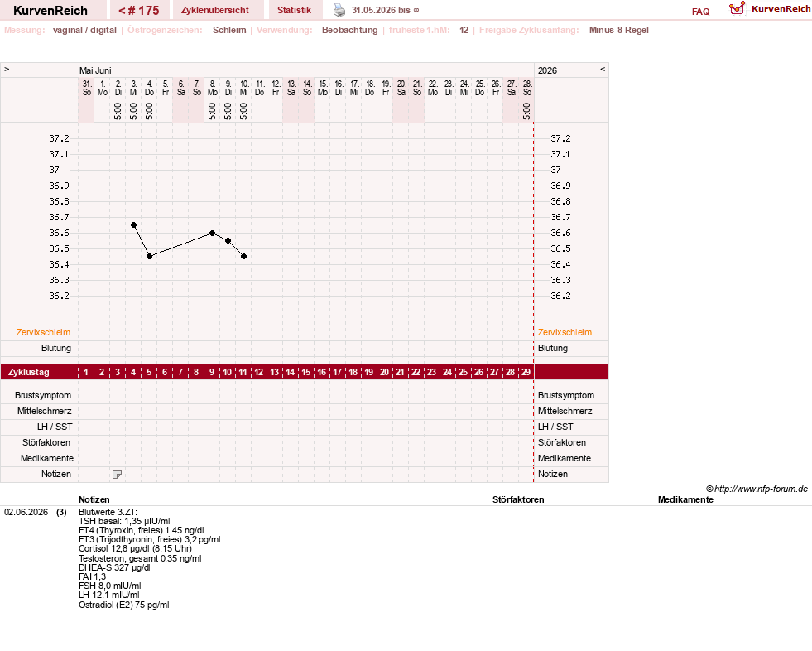This screenshot has width=812, height=651.
Task: Click the 'LH / SST' row label on left
Action: [55, 427]
